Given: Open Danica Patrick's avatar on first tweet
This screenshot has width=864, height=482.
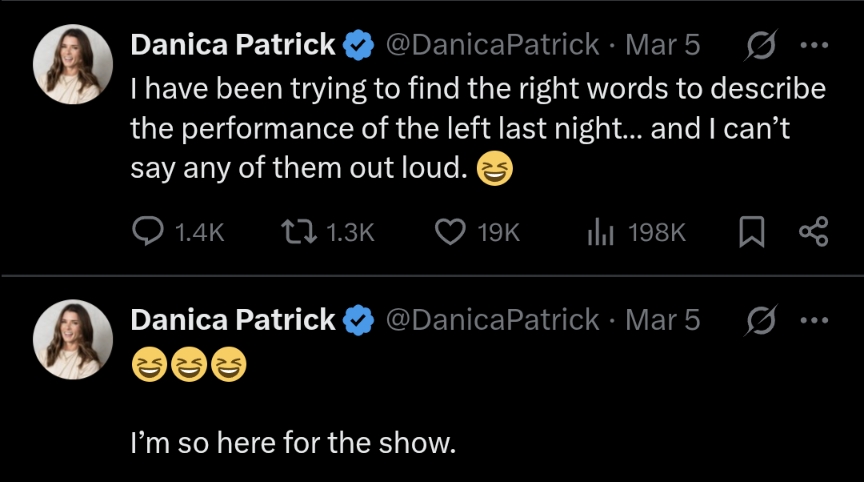Looking at the screenshot, I should click(x=73, y=64).
